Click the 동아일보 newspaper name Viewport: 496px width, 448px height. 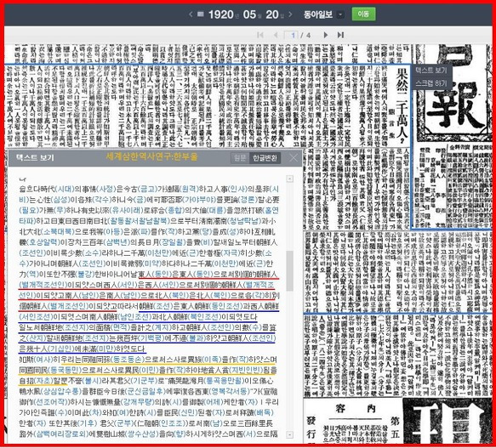point(318,14)
